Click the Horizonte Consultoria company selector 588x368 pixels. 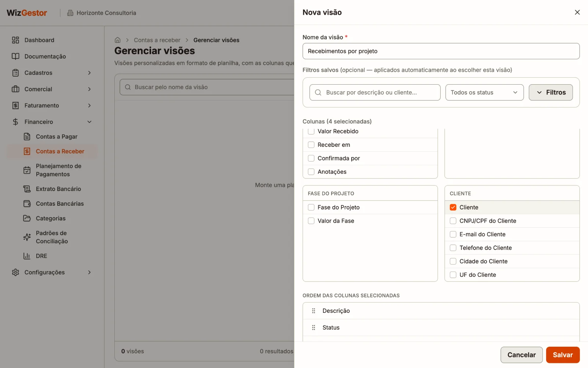point(101,13)
